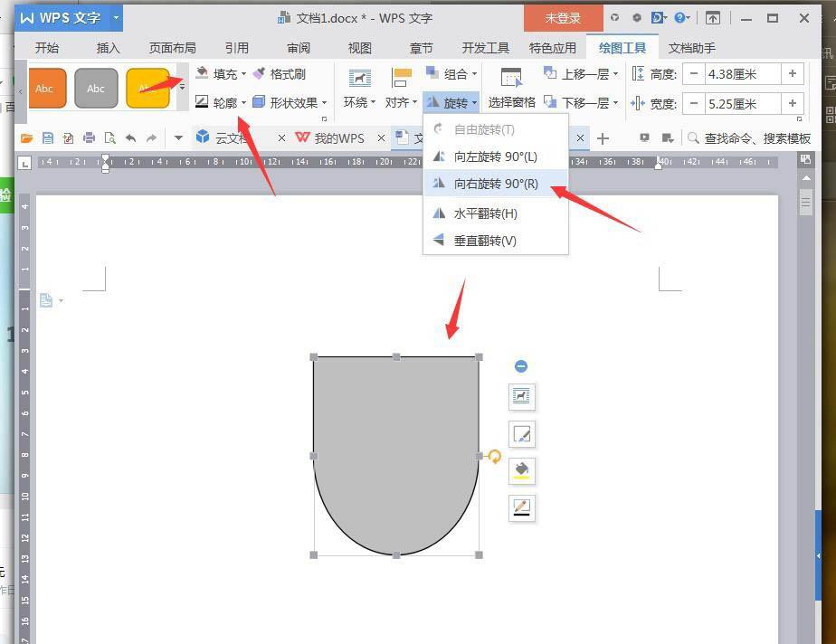This screenshot has height=644, width=836.
Task: Expand the shape styles gallery arrow
Action: [x=182, y=88]
